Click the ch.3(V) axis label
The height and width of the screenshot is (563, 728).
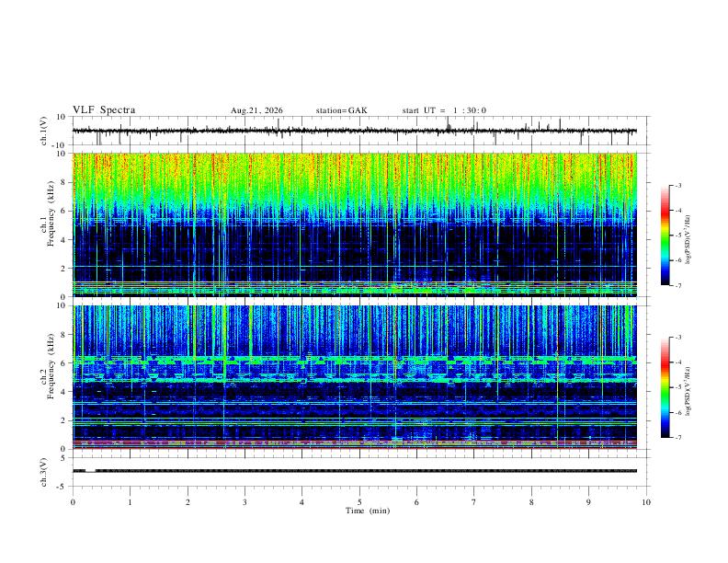pos(44,473)
